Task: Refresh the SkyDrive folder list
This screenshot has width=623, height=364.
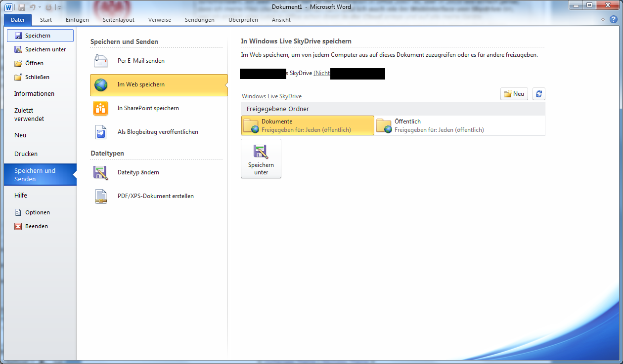Action: coord(539,94)
